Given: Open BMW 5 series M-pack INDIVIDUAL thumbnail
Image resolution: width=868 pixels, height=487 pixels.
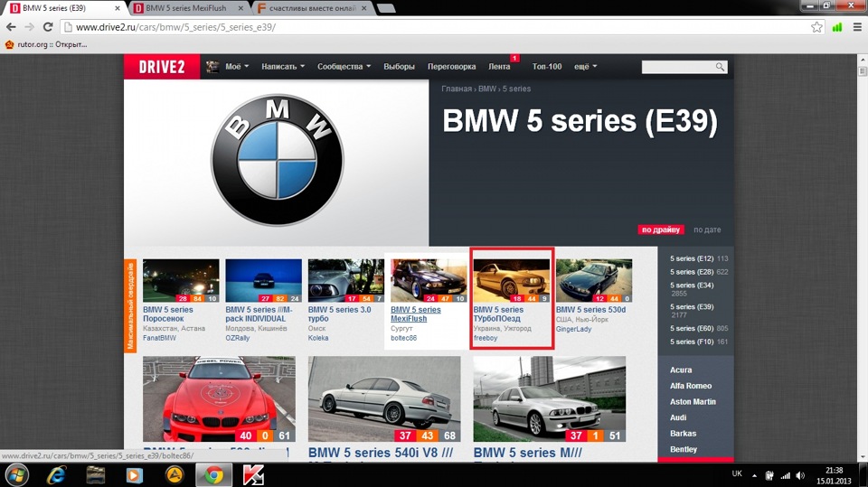Looking at the screenshot, I should tap(263, 281).
